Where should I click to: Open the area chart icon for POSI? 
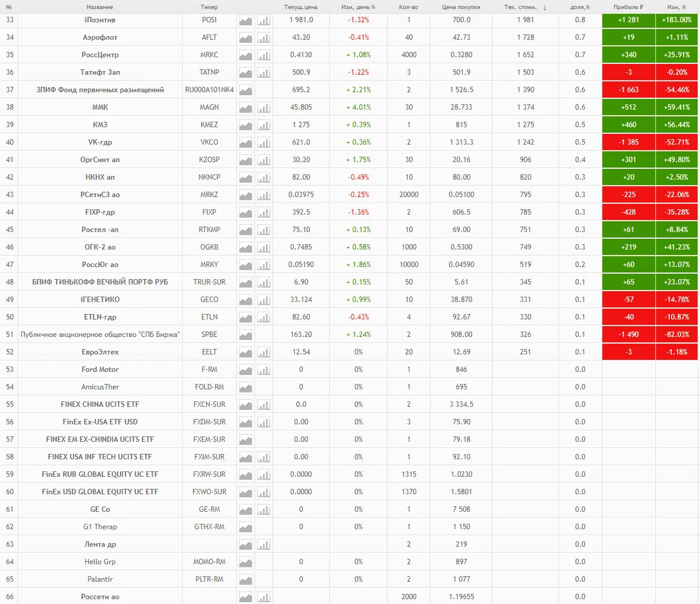point(245,20)
